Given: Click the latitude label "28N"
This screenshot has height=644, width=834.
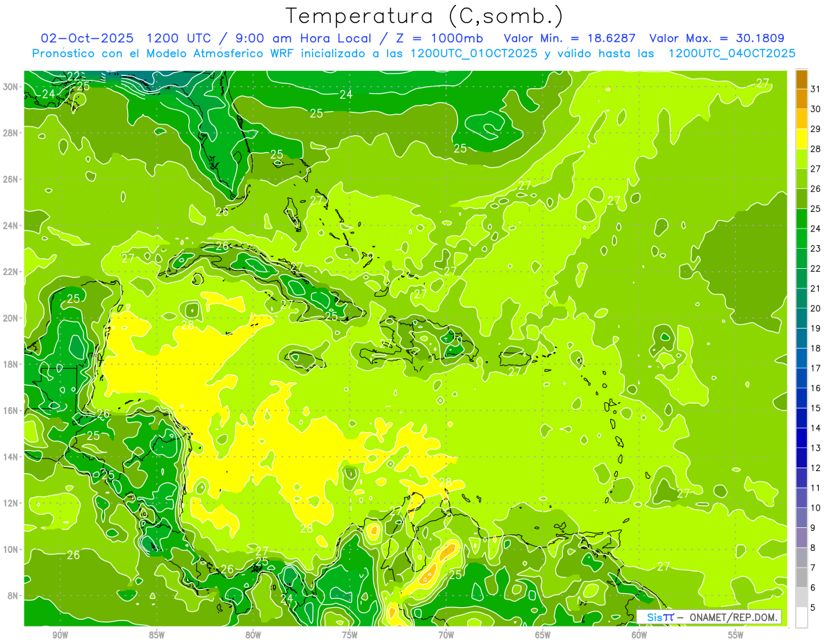Looking at the screenshot, I should [11, 133].
